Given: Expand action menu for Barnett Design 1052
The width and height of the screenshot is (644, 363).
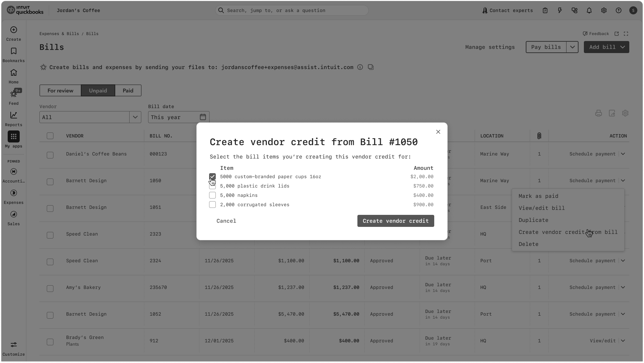Looking at the screenshot, I should [x=623, y=314].
